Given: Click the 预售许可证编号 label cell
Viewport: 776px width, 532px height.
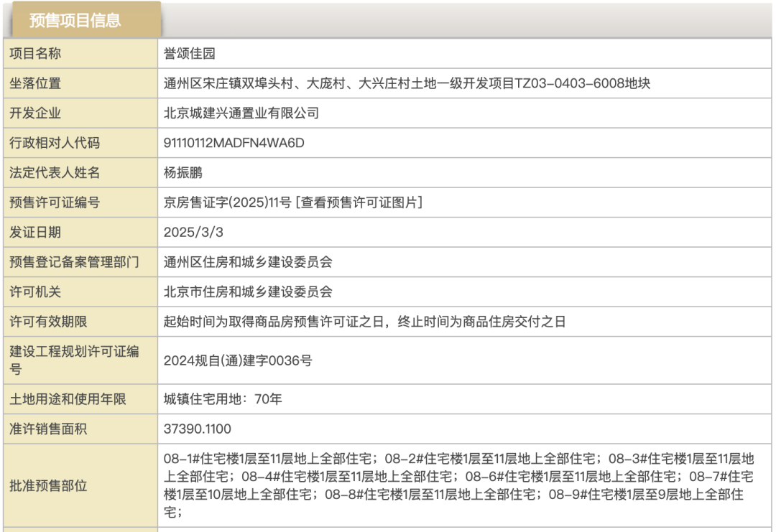Looking at the screenshot, I should pyautogui.click(x=80, y=202).
